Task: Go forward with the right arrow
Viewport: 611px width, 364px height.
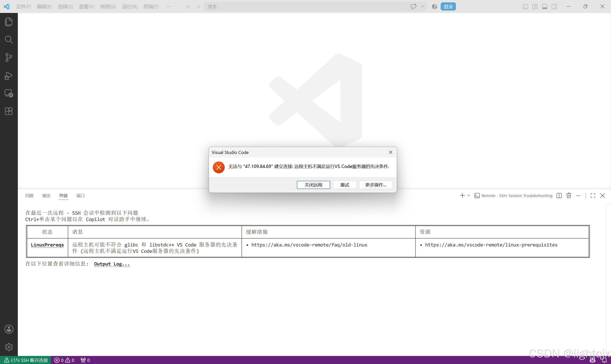Action: [x=198, y=7]
